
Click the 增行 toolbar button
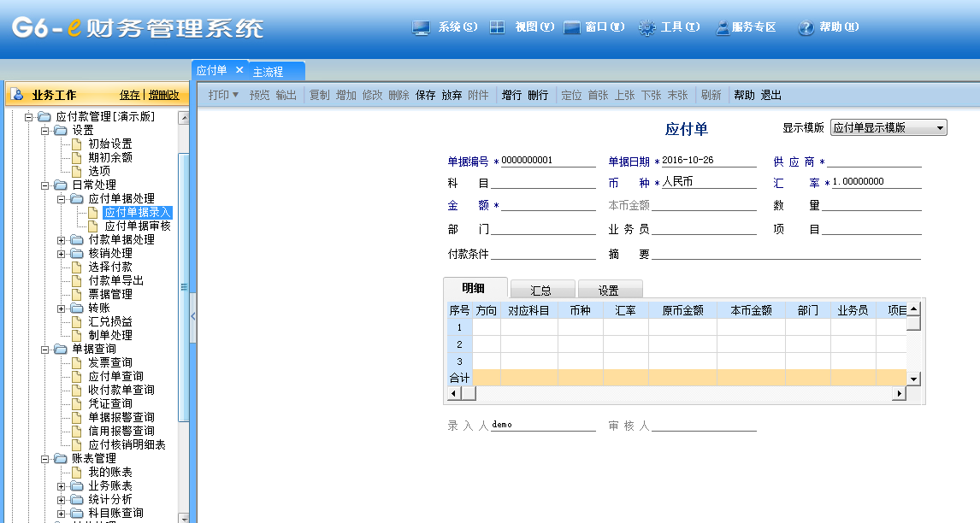(x=511, y=95)
